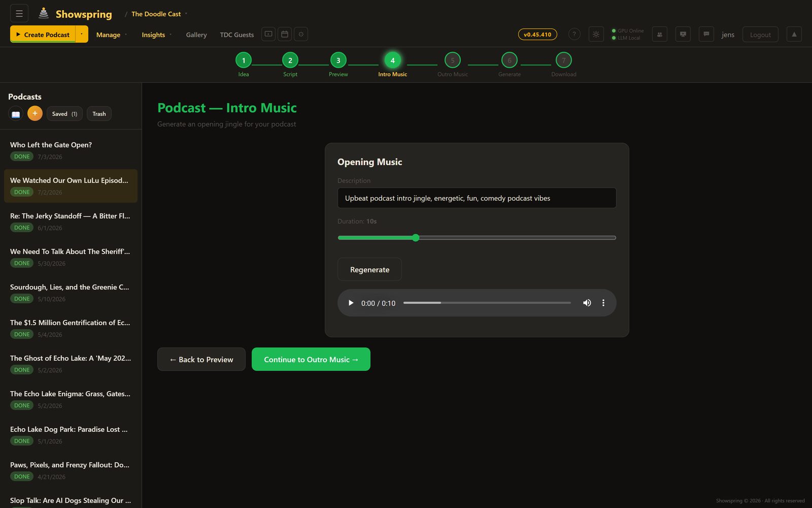Screen dimensions: 812x508
Task: Open 'The $1.5 Million Gentrification' podcast
Action: [71, 328]
